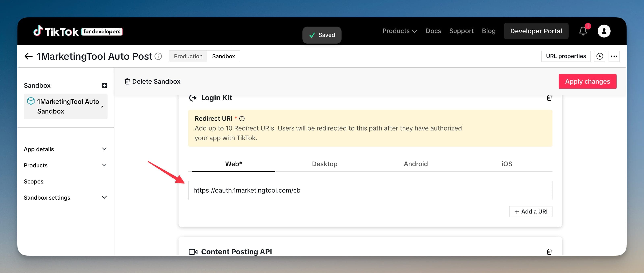Expand Products section in sidebar

pyautogui.click(x=65, y=165)
